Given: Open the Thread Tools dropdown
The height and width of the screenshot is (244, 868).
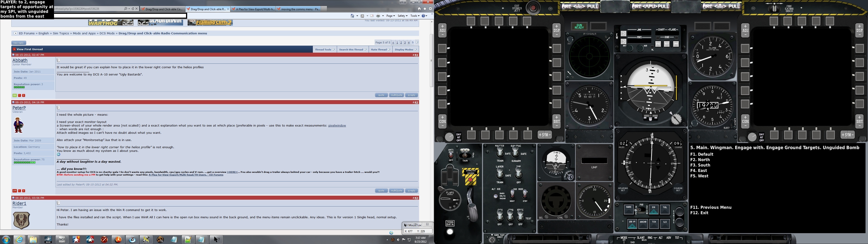Looking at the screenshot, I should point(325,49).
